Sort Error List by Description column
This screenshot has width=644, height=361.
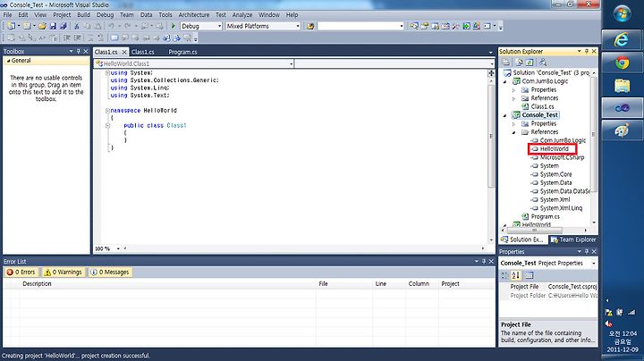point(167,283)
